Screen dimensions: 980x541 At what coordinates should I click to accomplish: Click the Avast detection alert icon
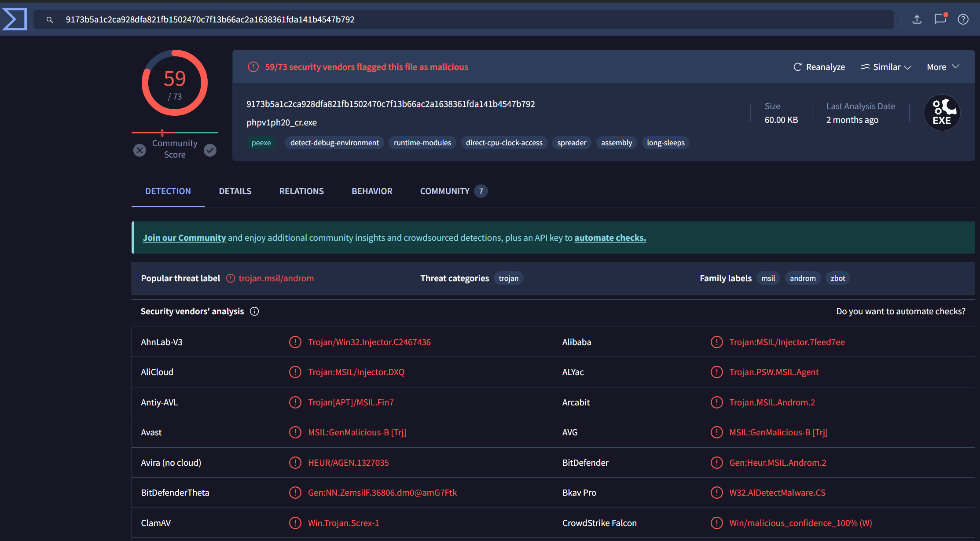pyautogui.click(x=295, y=432)
